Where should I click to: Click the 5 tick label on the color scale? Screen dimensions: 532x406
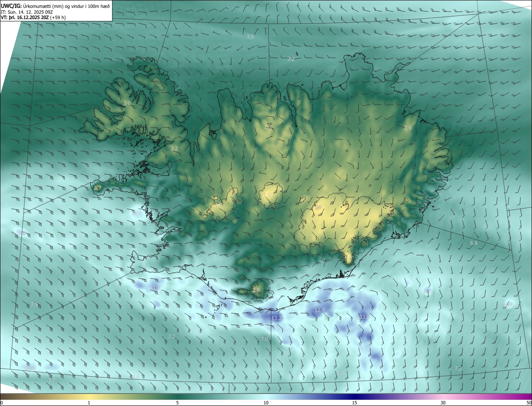tap(177, 403)
